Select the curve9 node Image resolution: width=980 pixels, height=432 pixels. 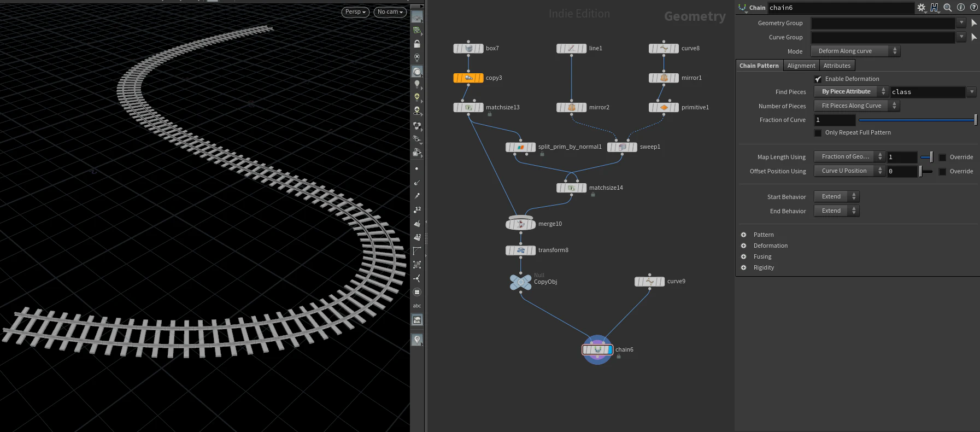[649, 281]
